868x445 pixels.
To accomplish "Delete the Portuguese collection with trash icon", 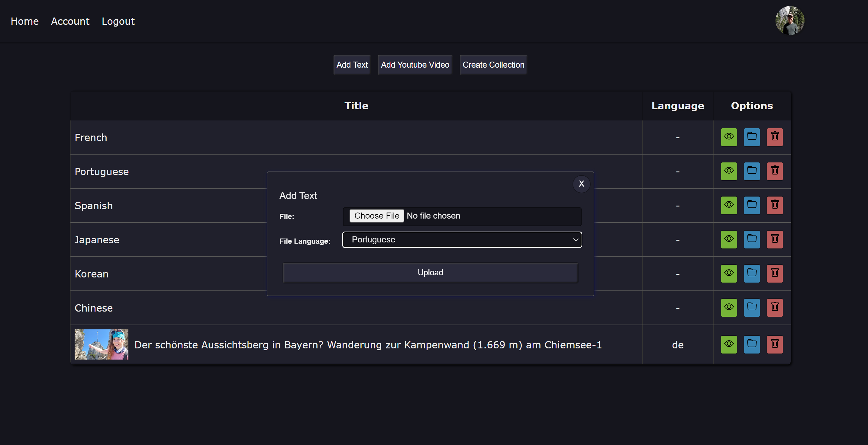I will click(775, 171).
